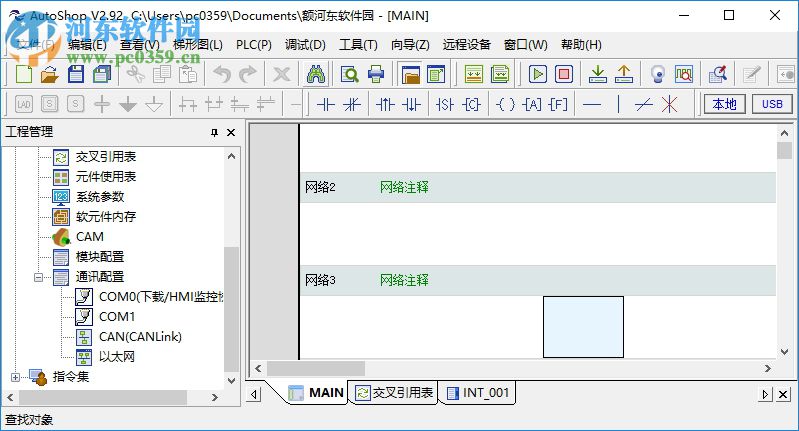Draw horizontal line tool
This screenshot has height=431, width=799.
pos(592,104)
